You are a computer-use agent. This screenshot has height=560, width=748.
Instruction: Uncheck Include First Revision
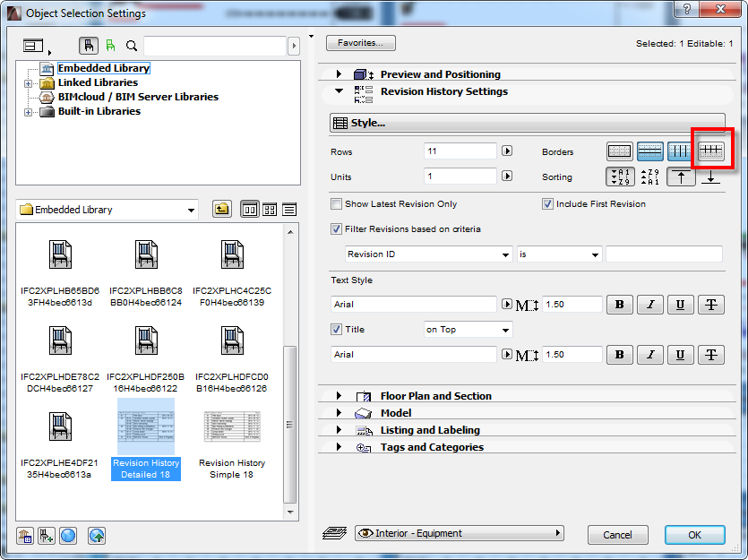click(547, 203)
